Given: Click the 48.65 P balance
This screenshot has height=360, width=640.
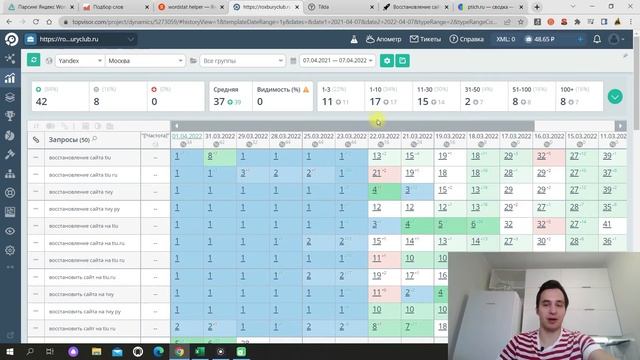Looking at the screenshot, I should [x=540, y=39].
